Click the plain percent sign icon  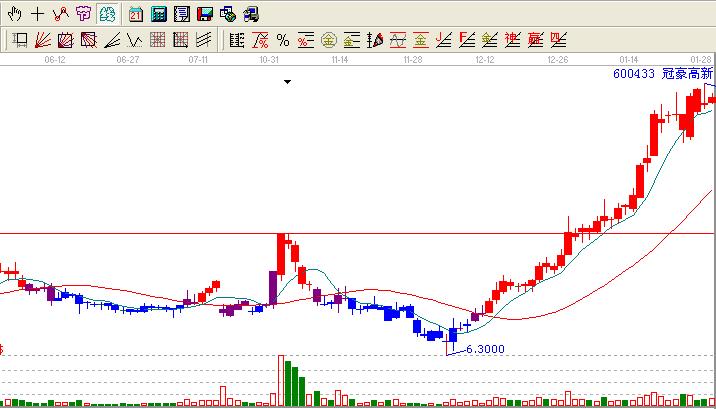(283, 41)
